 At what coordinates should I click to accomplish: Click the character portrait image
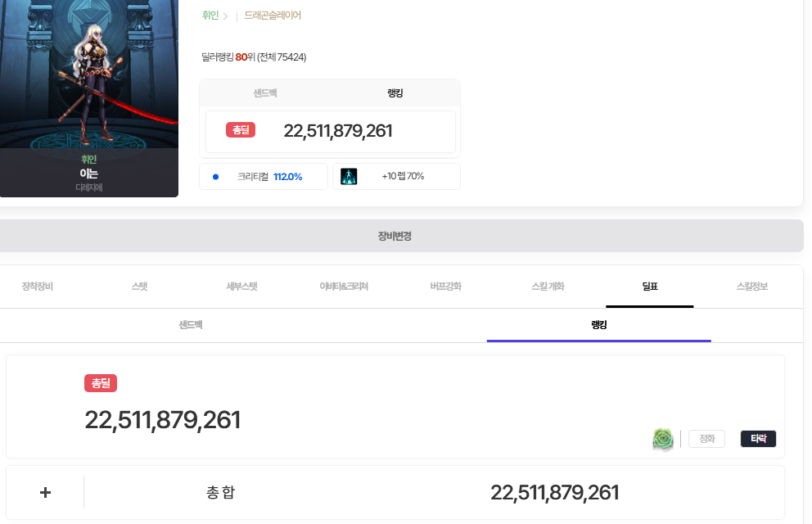[x=88, y=78]
